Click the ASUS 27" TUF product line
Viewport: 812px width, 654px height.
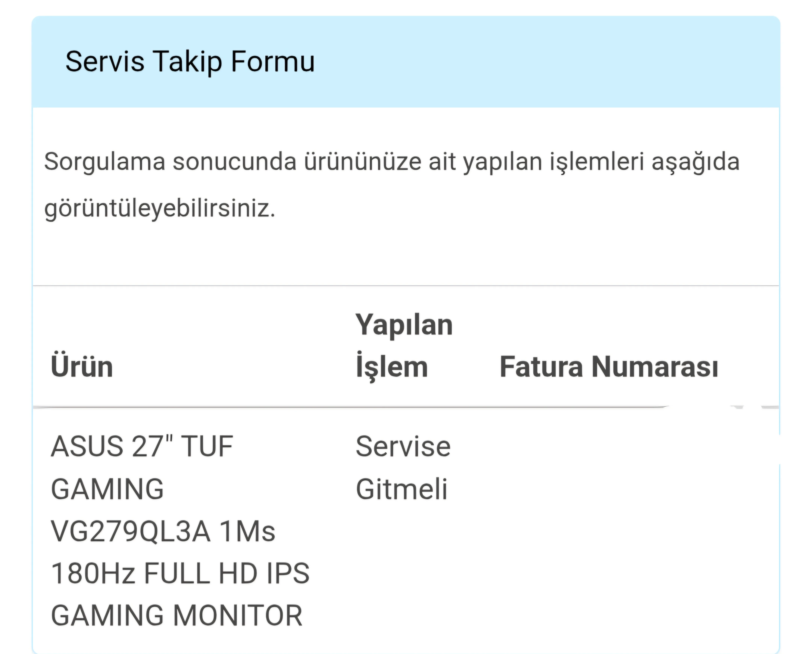pyautogui.click(x=142, y=446)
